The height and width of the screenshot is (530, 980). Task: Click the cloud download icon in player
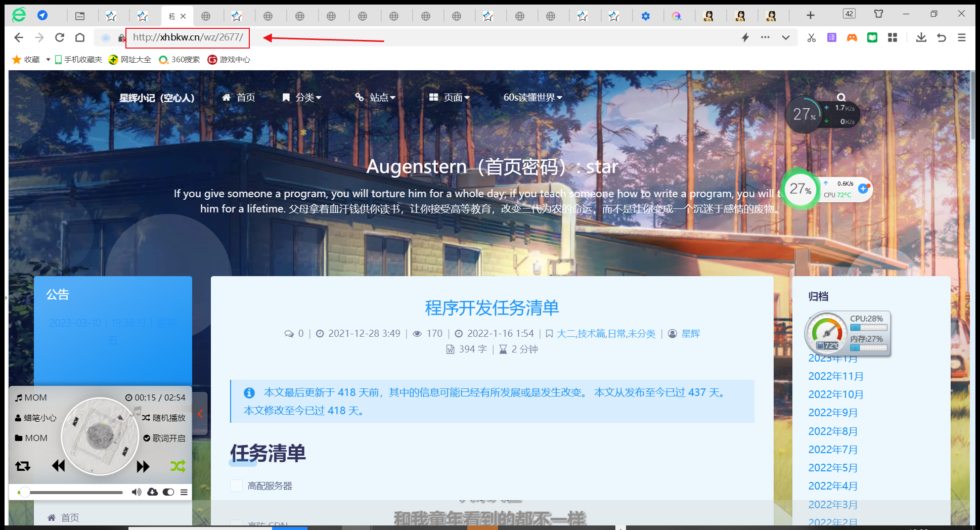point(153,492)
